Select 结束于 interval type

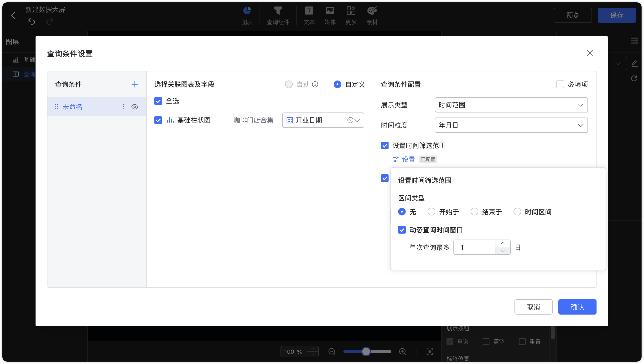(474, 212)
